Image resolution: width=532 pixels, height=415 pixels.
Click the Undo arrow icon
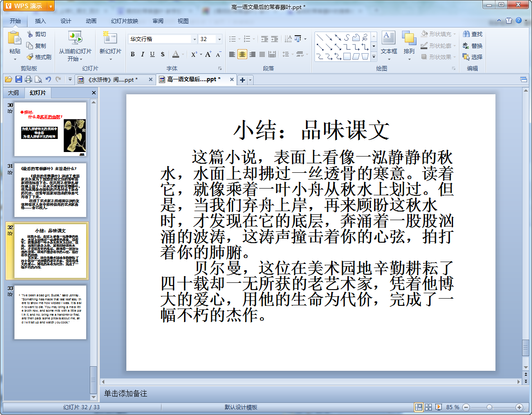[x=48, y=80]
